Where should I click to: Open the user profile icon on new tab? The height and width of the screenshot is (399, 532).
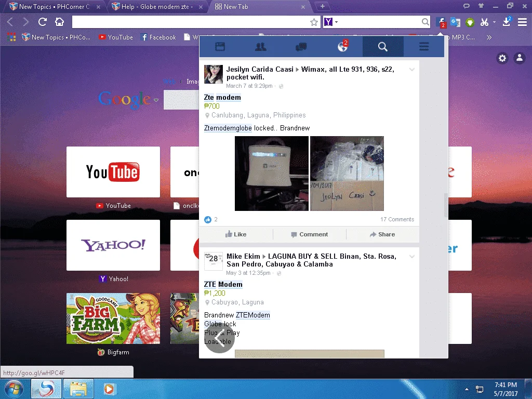(x=520, y=58)
